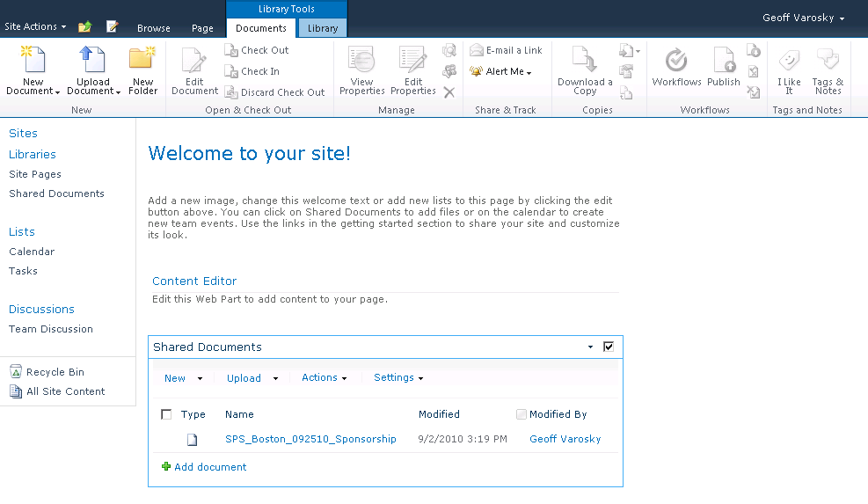868x504 pixels.
Task: Open Tags & Notes icon
Action: [x=828, y=60]
